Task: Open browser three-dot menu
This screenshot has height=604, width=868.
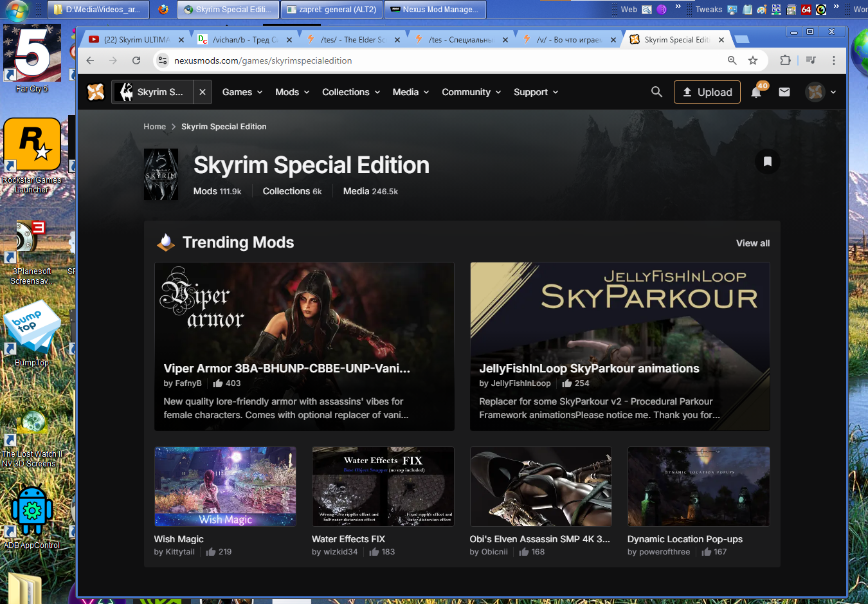Action: pos(834,60)
